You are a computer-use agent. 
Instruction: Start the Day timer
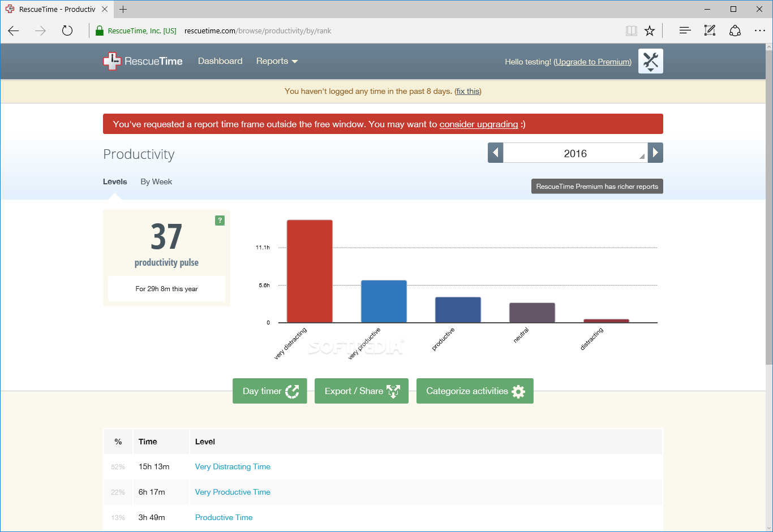point(270,391)
